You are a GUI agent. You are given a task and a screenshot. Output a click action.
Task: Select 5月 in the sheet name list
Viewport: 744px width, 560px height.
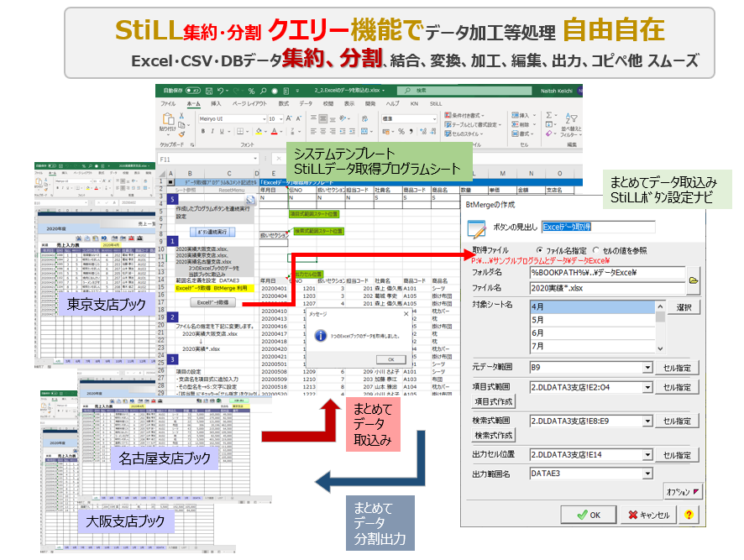[593, 320]
